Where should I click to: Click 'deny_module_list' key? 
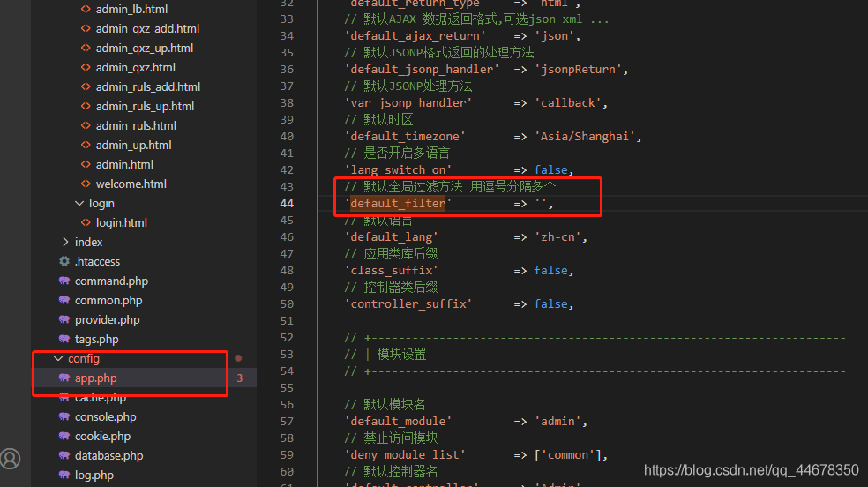click(405, 455)
